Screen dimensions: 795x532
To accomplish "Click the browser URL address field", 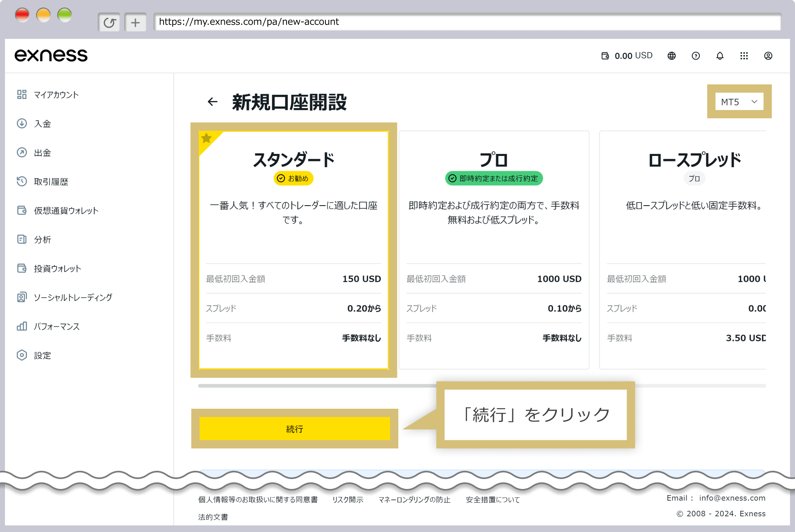I will coord(467,22).
